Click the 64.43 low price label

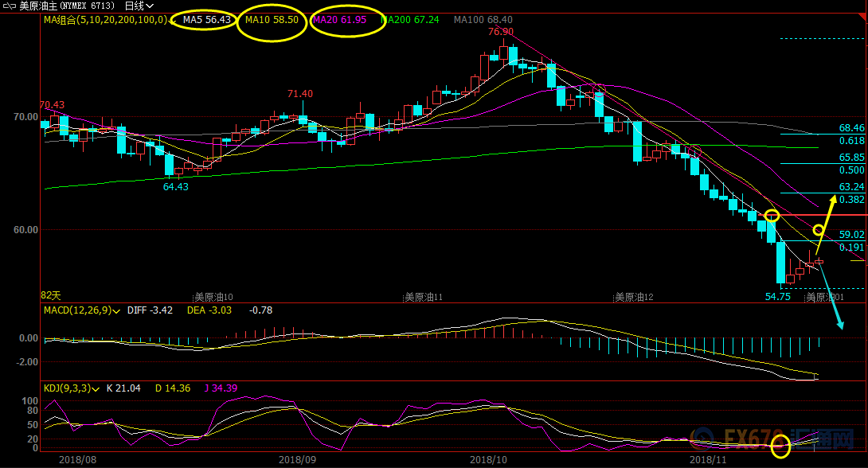click(x=175, y=187)
